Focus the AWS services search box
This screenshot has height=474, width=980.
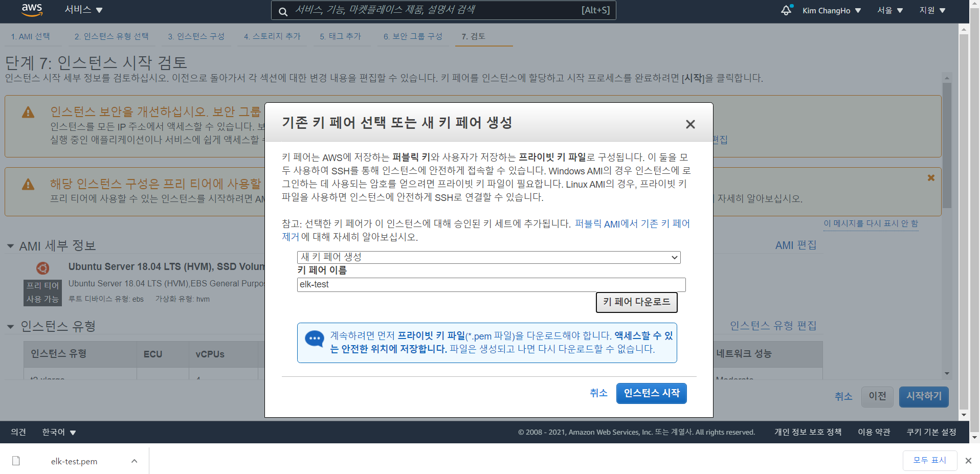[x=443, y=10]
